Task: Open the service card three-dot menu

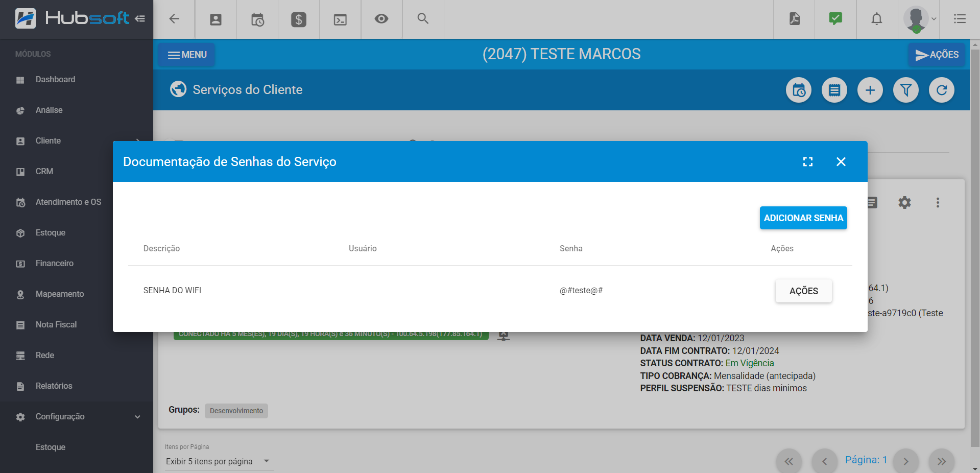Action: (938, 203)
